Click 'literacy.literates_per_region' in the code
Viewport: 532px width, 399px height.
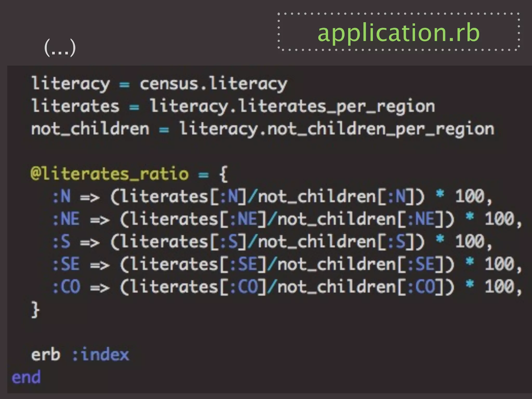coord(292,107)
